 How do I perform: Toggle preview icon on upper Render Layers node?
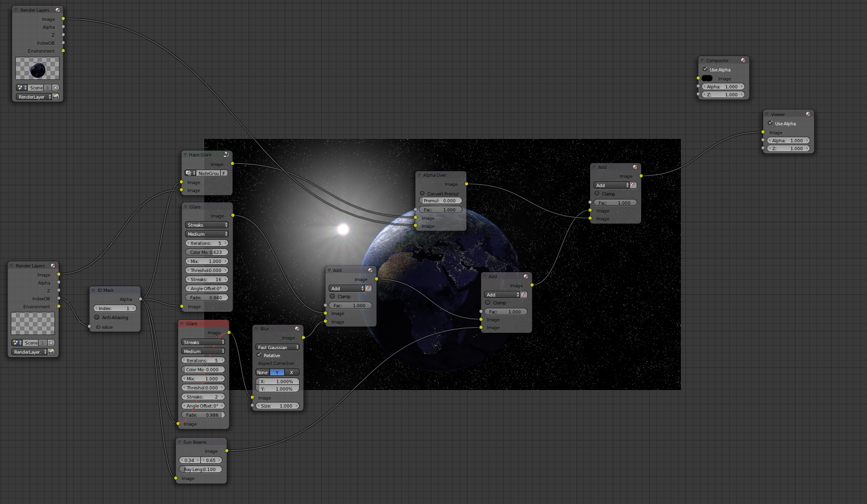[x=58, y=10]
